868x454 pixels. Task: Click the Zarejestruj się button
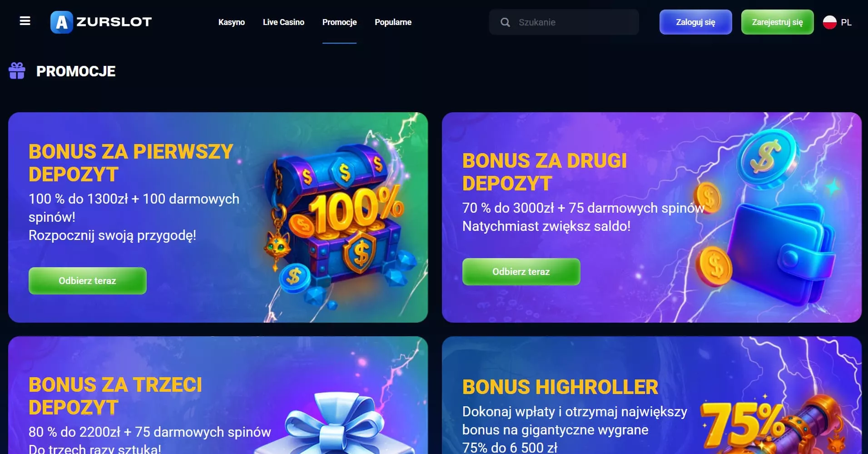777,22
